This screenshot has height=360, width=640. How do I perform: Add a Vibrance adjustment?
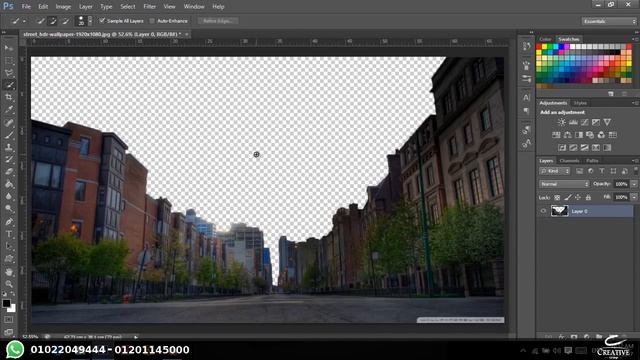point(607,122)
